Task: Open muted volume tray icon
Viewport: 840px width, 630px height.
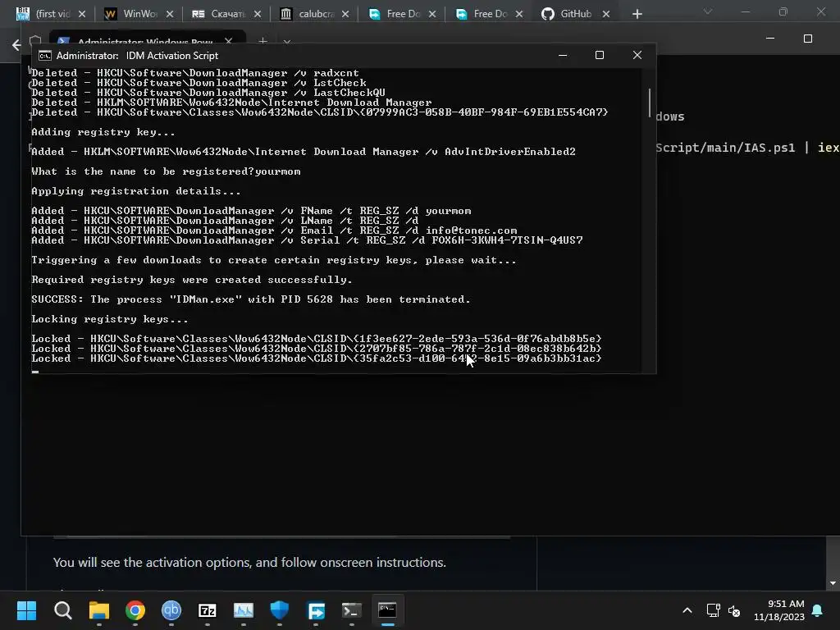Action: [734, 610]
